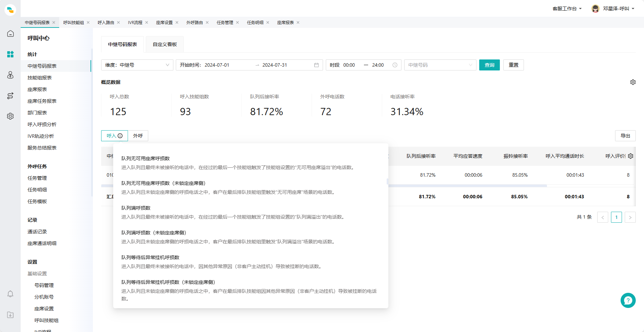Click the clock icon in 时段 field
This screenshot has height=332, width=644.
pos(395,65)
